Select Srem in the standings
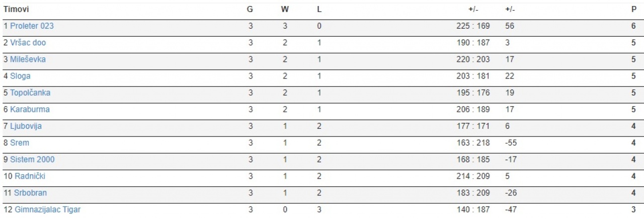Screen dimensions: 644x219 [20, 142]
